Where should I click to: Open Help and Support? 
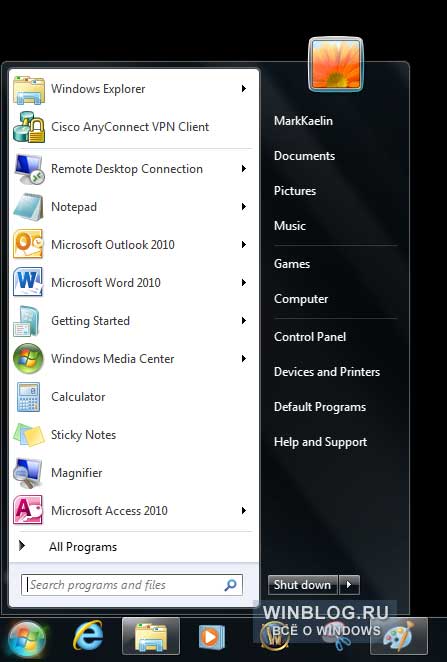[x=320, y=442]
